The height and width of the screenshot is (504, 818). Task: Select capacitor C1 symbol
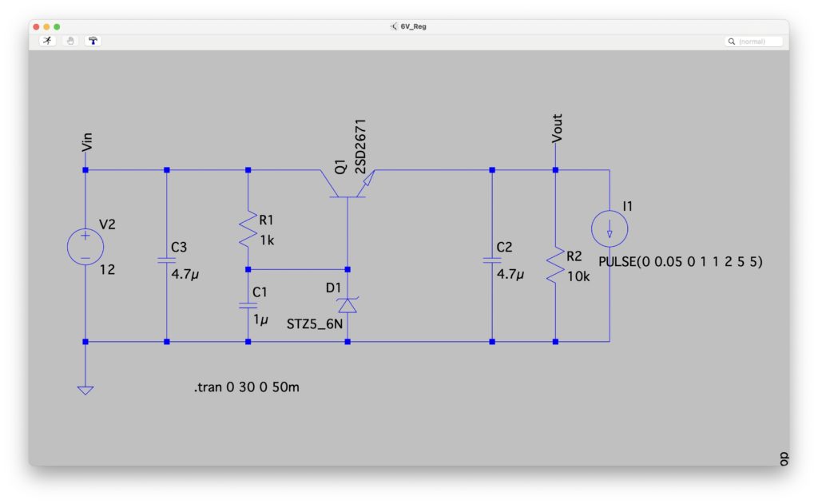click(248, 305)
